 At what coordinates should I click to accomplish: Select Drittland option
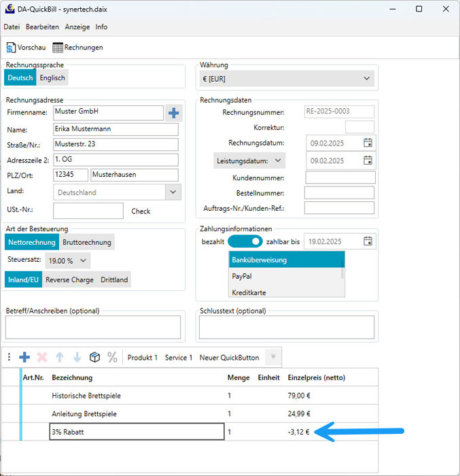(x=114, y=279)
